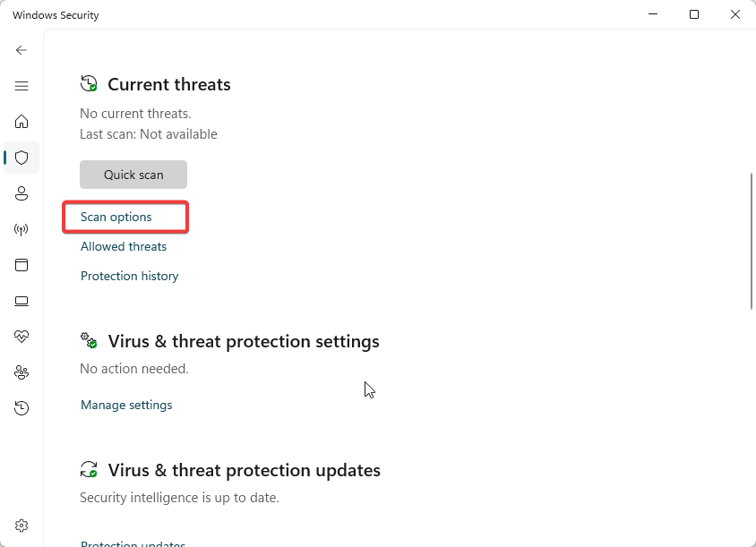The height and width of the screenshot is (547, 756).
Task: Open App & browser control icon
Action: pos(21,265)
